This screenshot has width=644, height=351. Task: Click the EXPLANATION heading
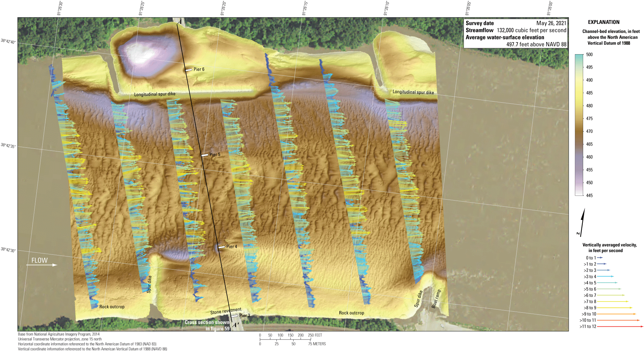tap(604, 22)
